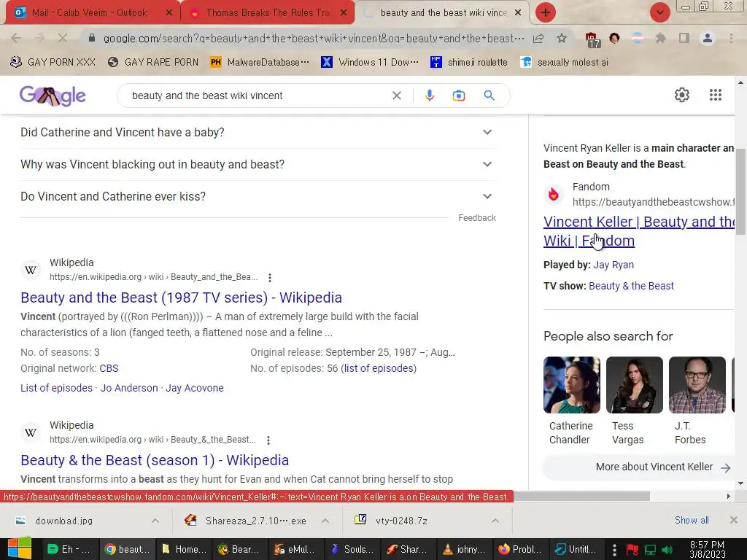This screenshot has height=560, width=747.
Task: Close the Outlook Mail tab
Action: point(169,13)
